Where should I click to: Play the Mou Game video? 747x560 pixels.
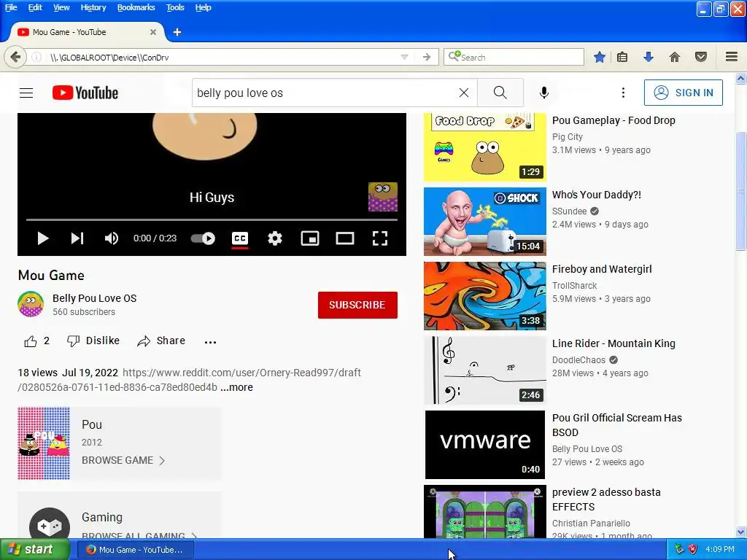43,238
